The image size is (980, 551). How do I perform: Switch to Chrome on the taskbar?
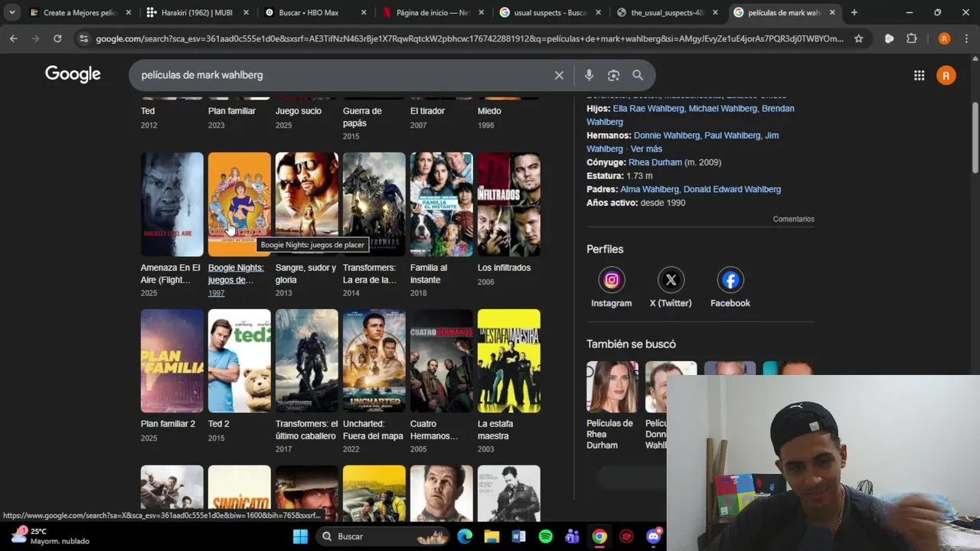tap(599, 536)
